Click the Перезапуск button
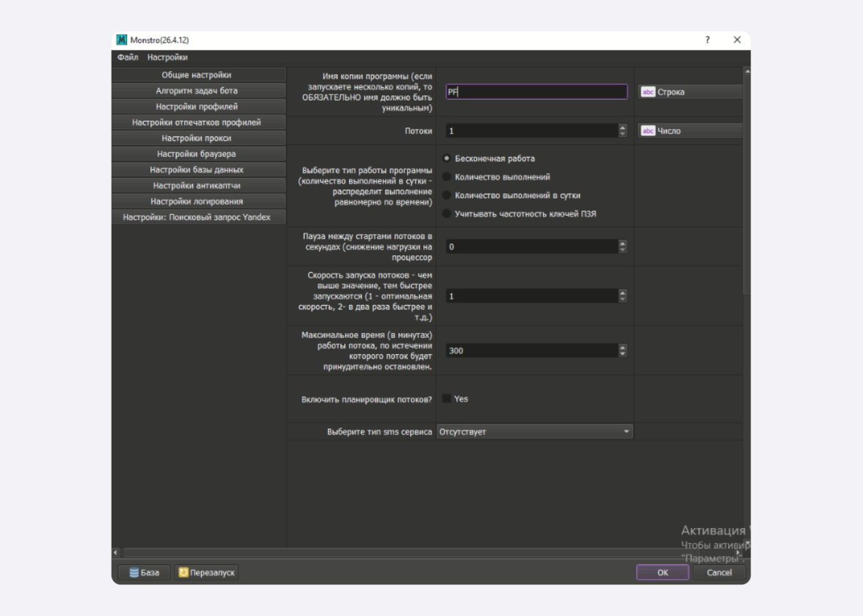 coord(206,573)
